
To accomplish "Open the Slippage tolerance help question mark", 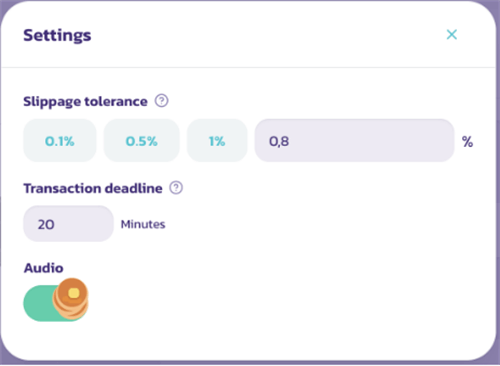I will coord(162,101).
